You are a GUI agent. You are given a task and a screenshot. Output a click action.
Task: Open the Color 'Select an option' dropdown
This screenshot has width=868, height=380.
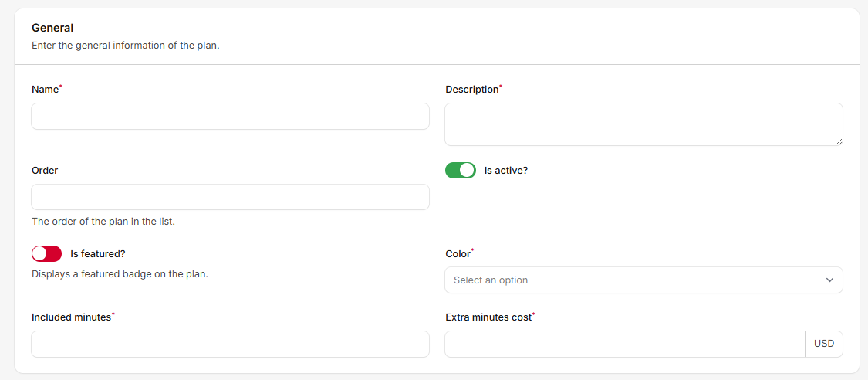tap(633, 280)
